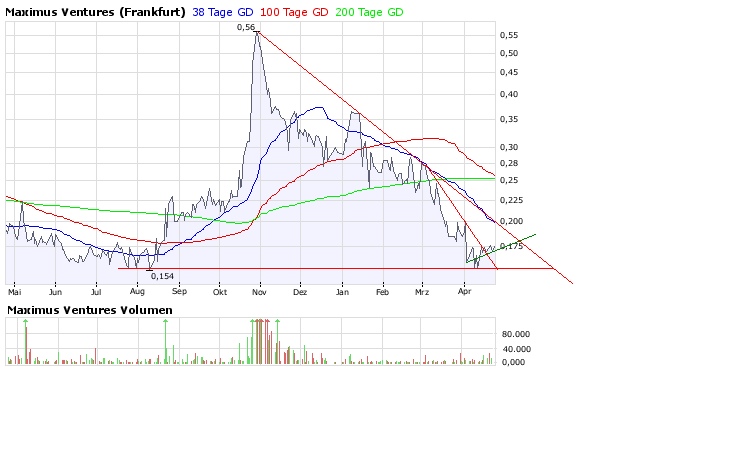Click the 'Mai' month axis label

pos(15,292)
